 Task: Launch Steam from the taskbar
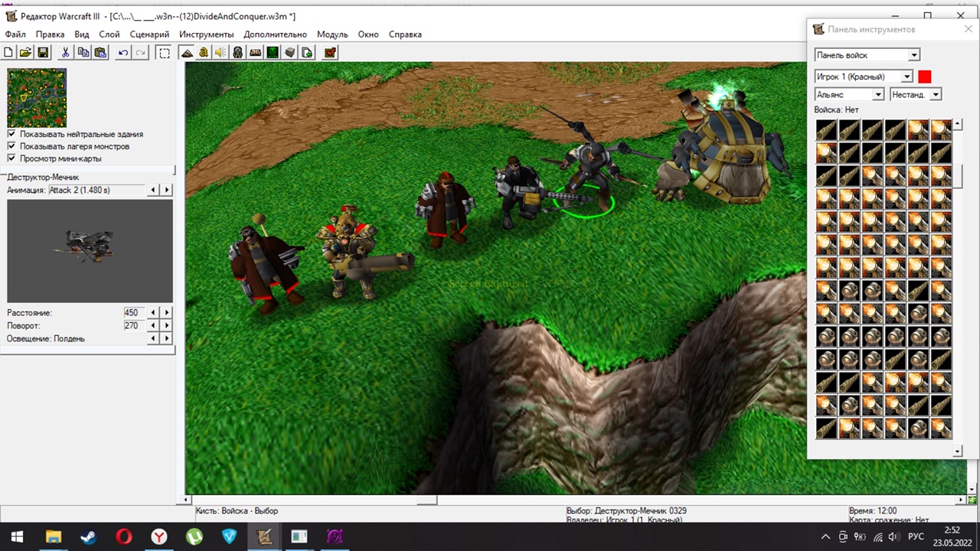coord(88,536)
